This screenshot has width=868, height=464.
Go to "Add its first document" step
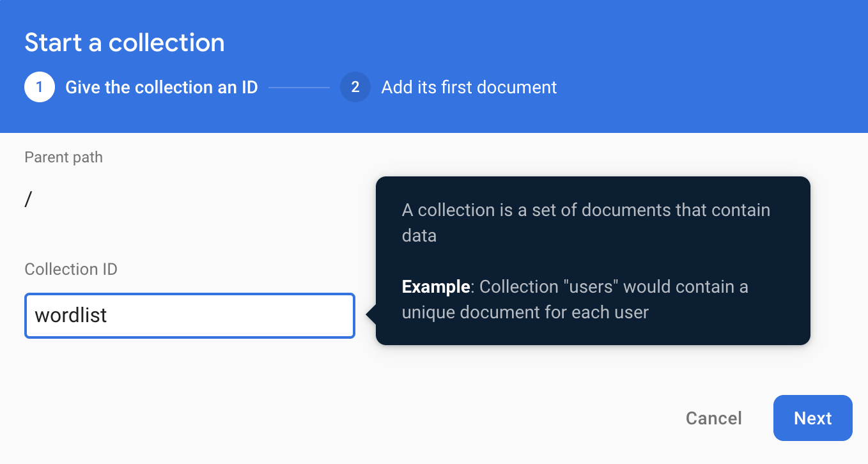(x=469, y=87)
